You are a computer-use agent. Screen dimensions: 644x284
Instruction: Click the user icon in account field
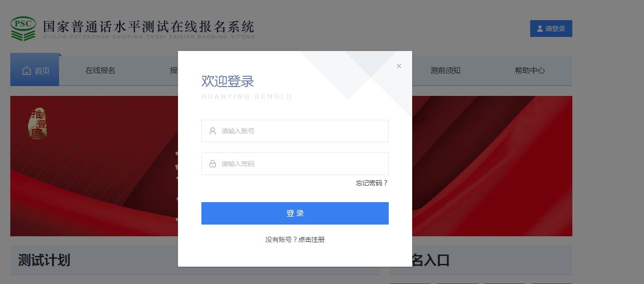[213, 131]
